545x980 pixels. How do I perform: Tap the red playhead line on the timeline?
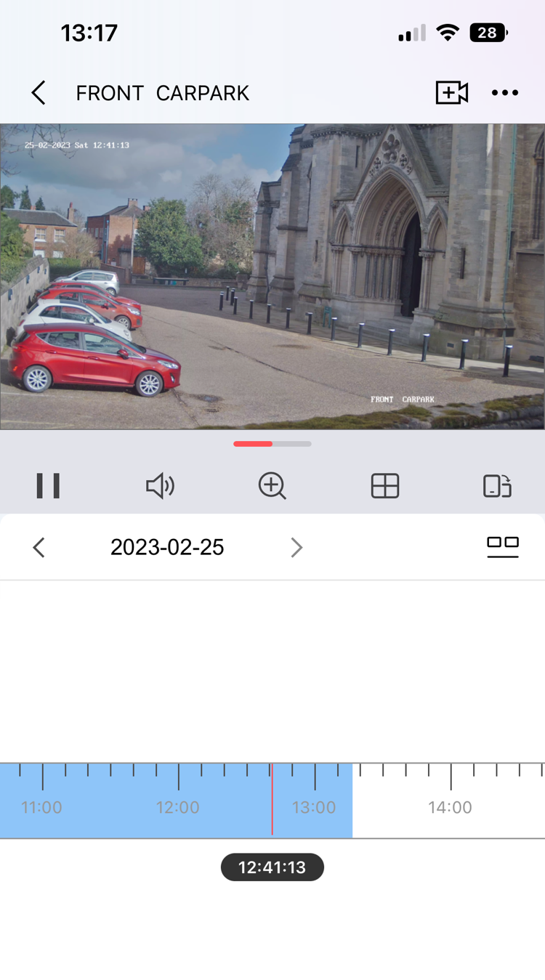click(x=272, y=800)
